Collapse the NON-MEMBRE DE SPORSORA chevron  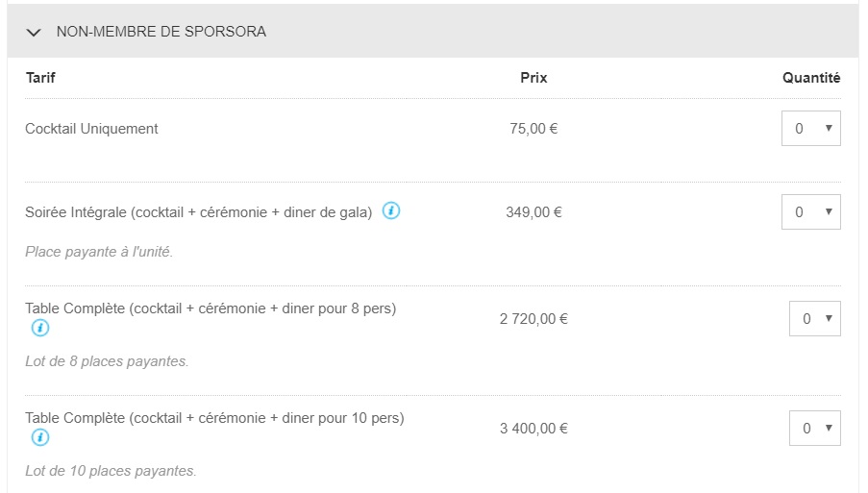coord(35,32)
